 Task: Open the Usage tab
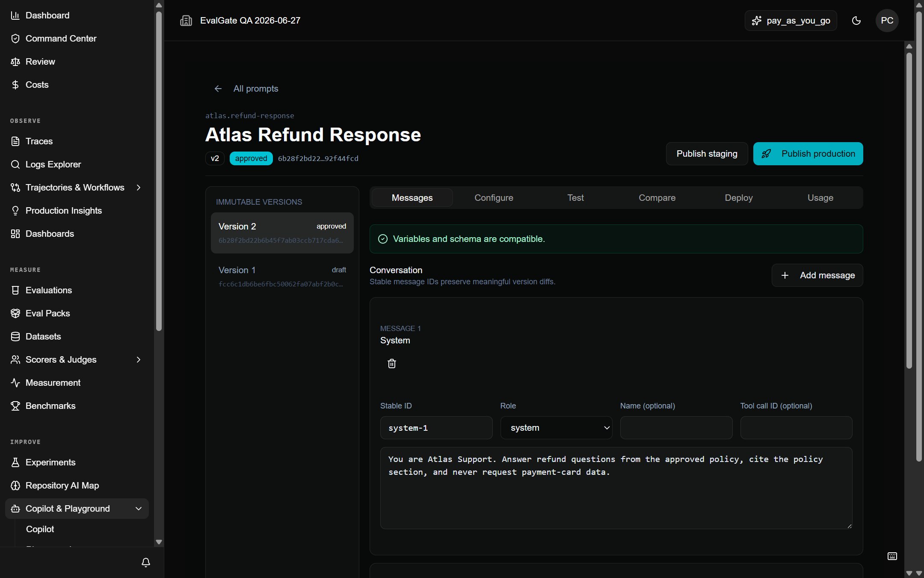[x=820, y=198]
